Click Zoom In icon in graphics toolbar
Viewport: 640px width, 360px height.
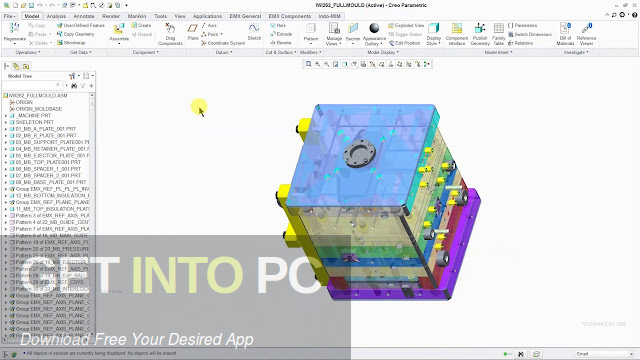[x=318, y=64]
